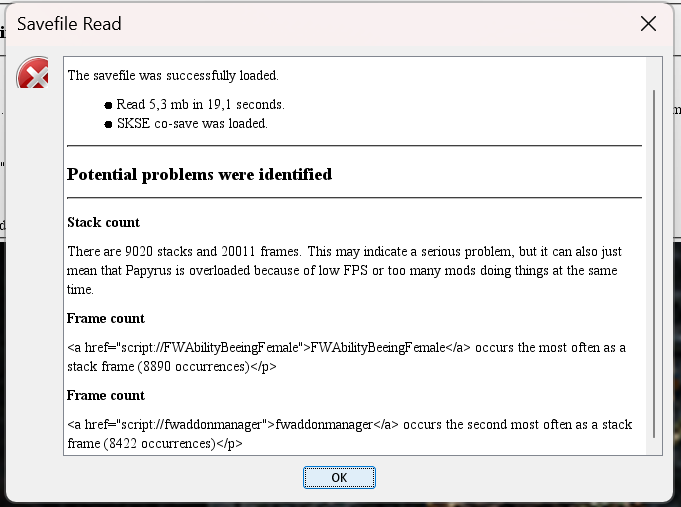
Task: Click the scrollbar track below the thumb
Action: click(654, 445)
